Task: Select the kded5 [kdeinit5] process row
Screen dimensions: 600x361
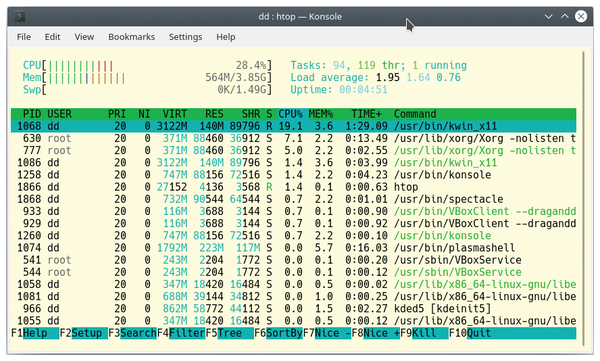Action: [293, 309]
